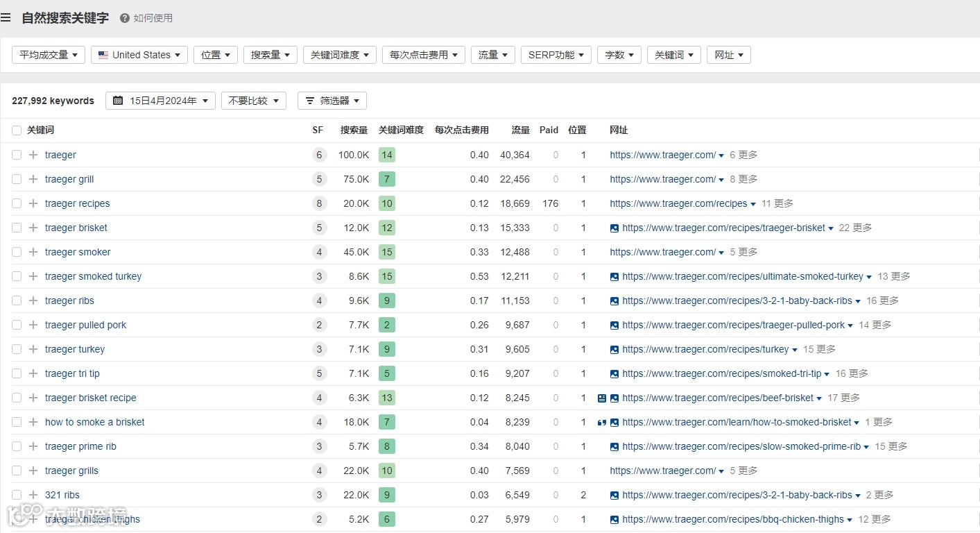Click calendar icon in date selector
The height and width of the screenshot is (533, 980).
(118, 101)
